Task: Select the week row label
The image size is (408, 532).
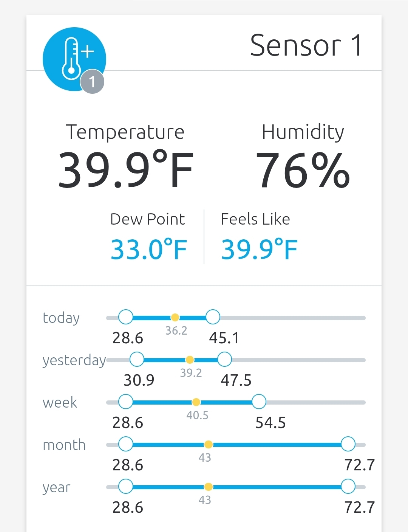Action: click(x=60, y=402)
